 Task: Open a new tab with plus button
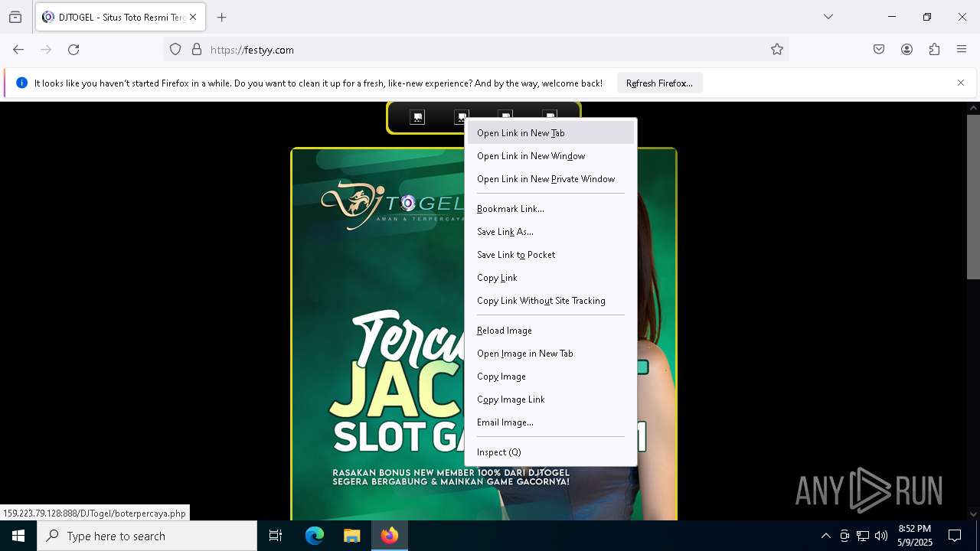coord(222,17)
